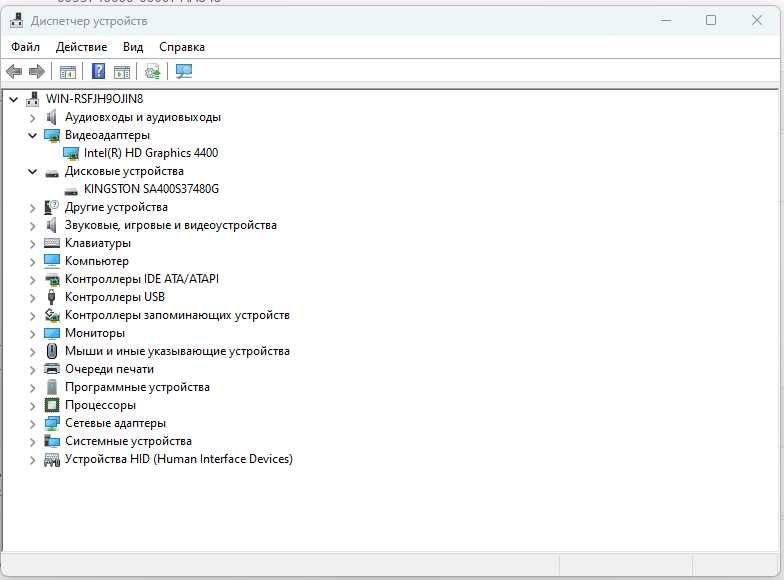This screenshot has height=580, width=784.
Task: Click the Сетевые адаптеры network icon
Action: click(52, 424)
